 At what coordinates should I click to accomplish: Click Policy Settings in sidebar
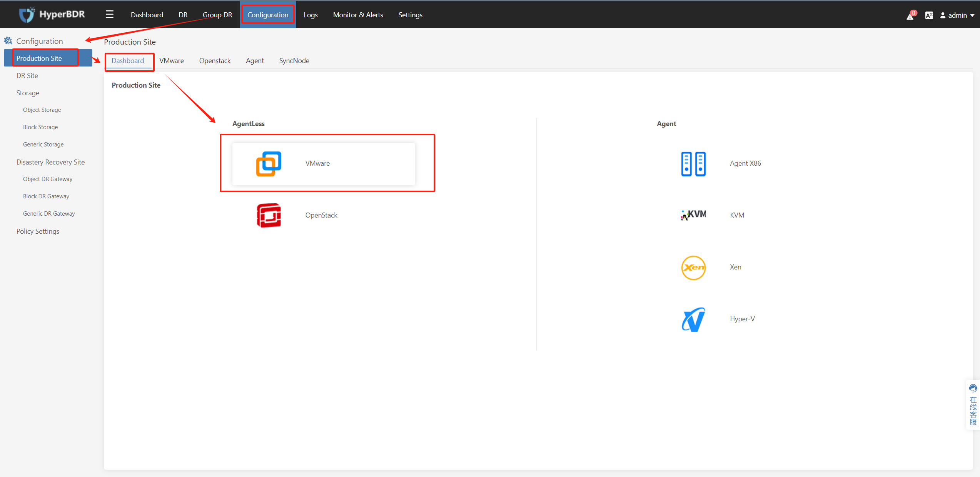tap(38, 231)
